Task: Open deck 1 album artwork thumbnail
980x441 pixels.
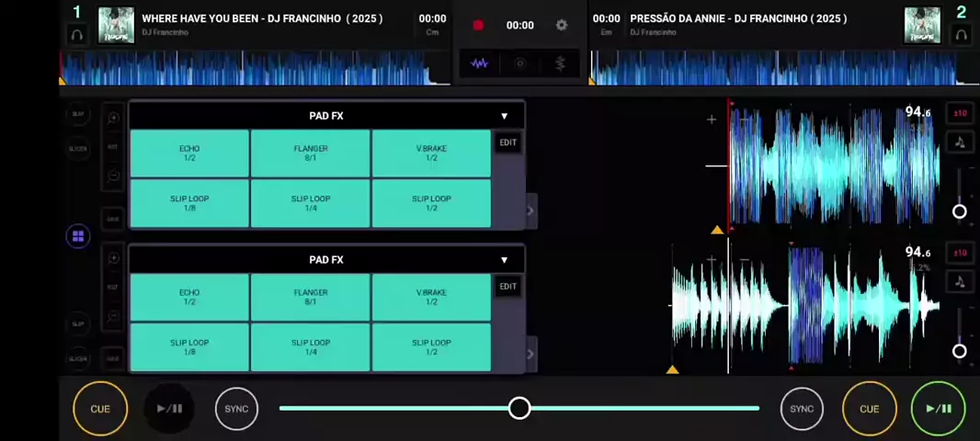Action: (116, 25)
